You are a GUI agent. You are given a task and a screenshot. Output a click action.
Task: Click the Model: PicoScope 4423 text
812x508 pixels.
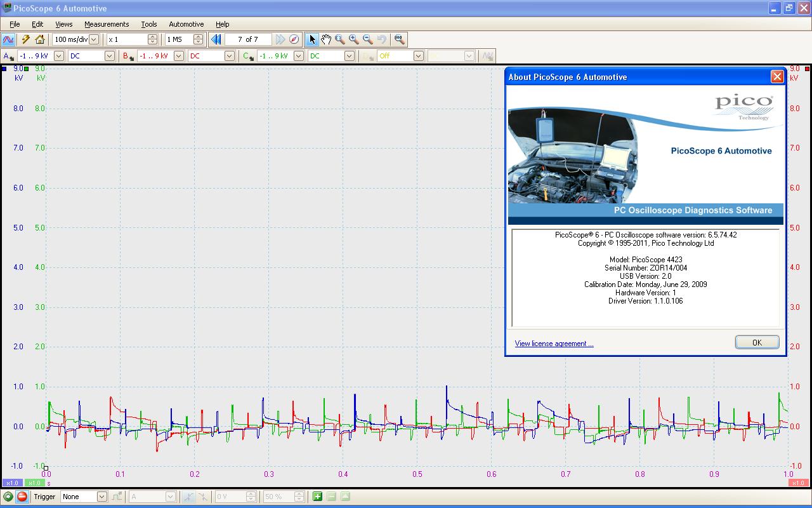(x=646, y=260)
